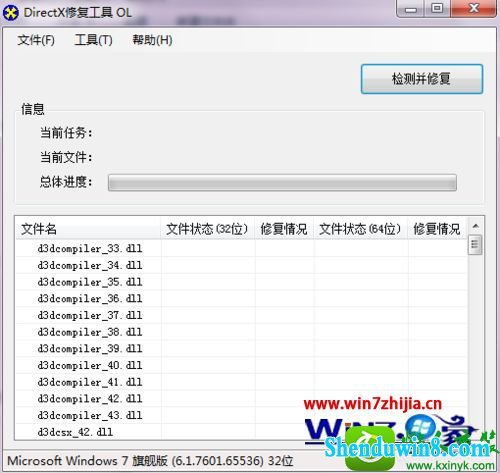Close the DirectX repair tool window
The image size is (500, 473).
[474, 8]
